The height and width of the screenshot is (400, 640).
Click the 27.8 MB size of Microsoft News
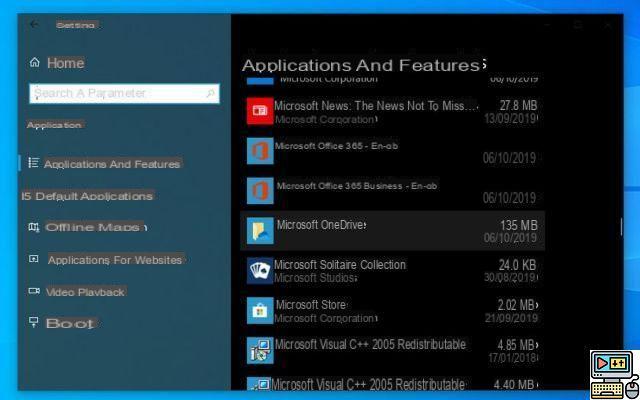(x=519, y=105)
